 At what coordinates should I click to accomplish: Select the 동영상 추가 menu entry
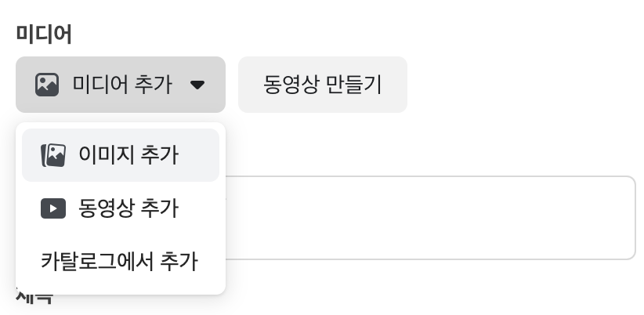[x=121, y=208]
